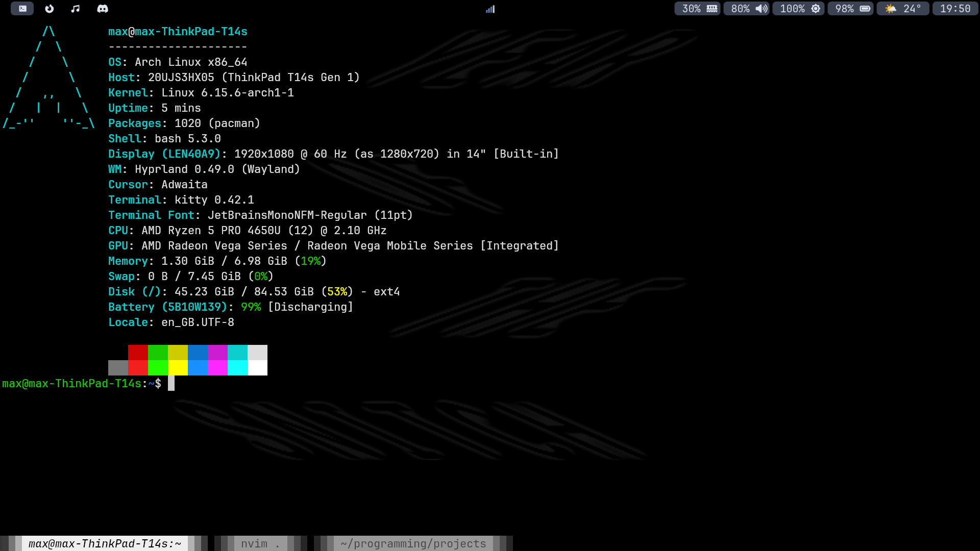The width and height of the screenshot is (980, 551).
Task: Click the Arch Linux ASCII logo
Action: (49, 77)
